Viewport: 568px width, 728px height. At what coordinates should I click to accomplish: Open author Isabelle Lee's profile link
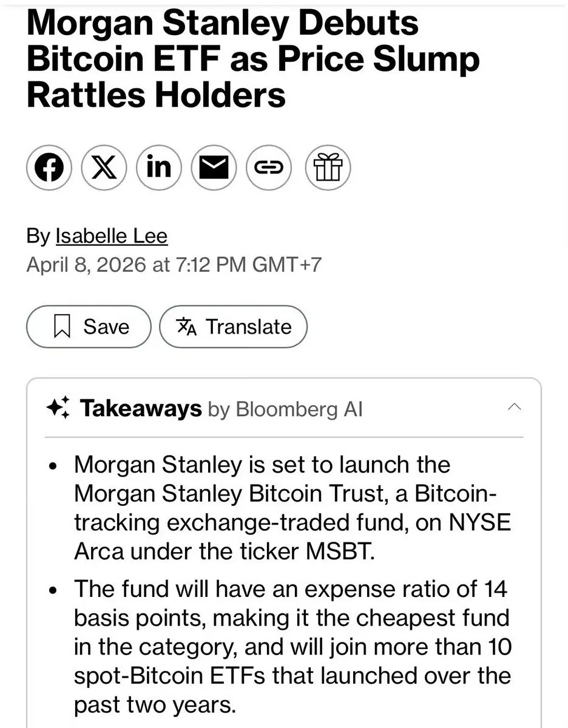tap(111, 235)
